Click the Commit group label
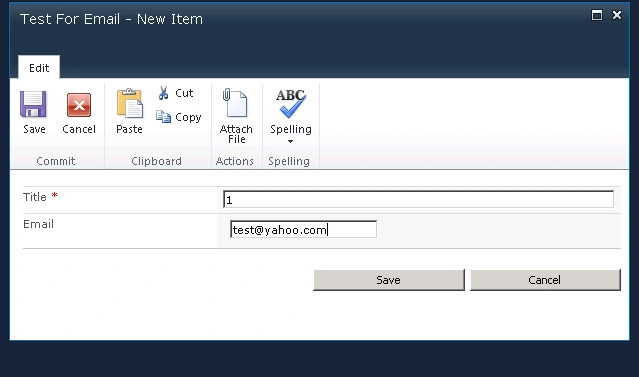This screenshot has height=377, width=639. 56,161
